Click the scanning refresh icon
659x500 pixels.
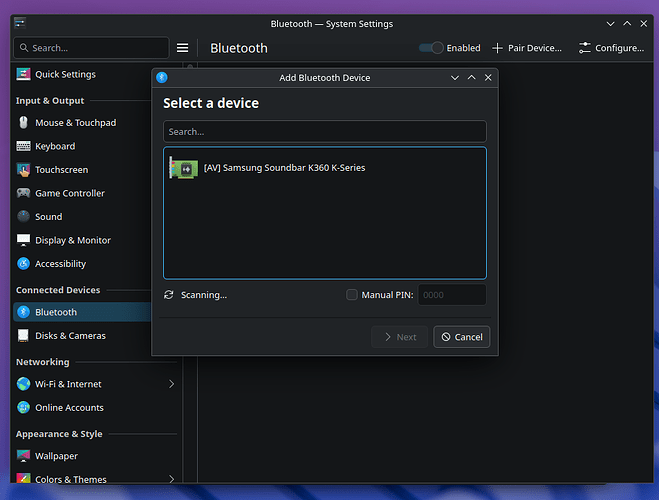(169, 295)
